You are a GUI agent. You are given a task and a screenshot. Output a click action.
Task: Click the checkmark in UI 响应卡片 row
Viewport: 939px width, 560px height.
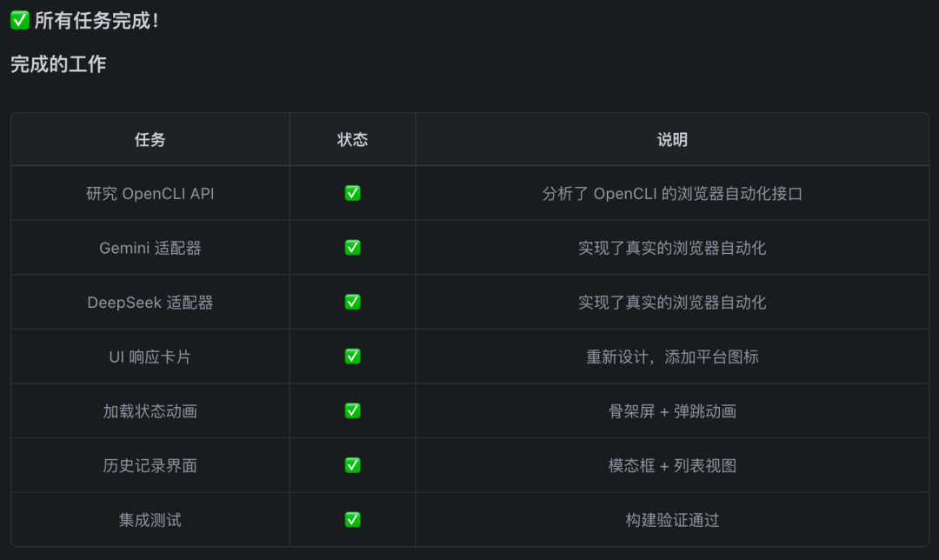point(353,357)
